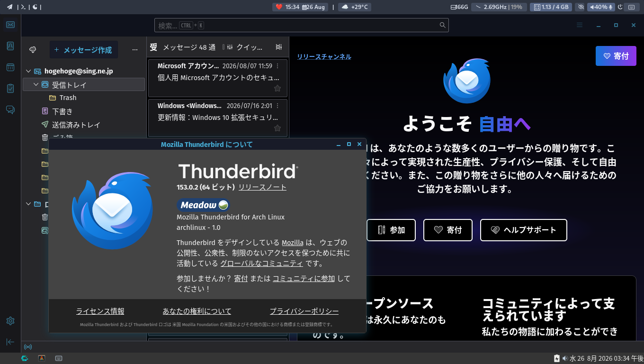Open the folder pane options ellipsis menu

pos(135,50)
